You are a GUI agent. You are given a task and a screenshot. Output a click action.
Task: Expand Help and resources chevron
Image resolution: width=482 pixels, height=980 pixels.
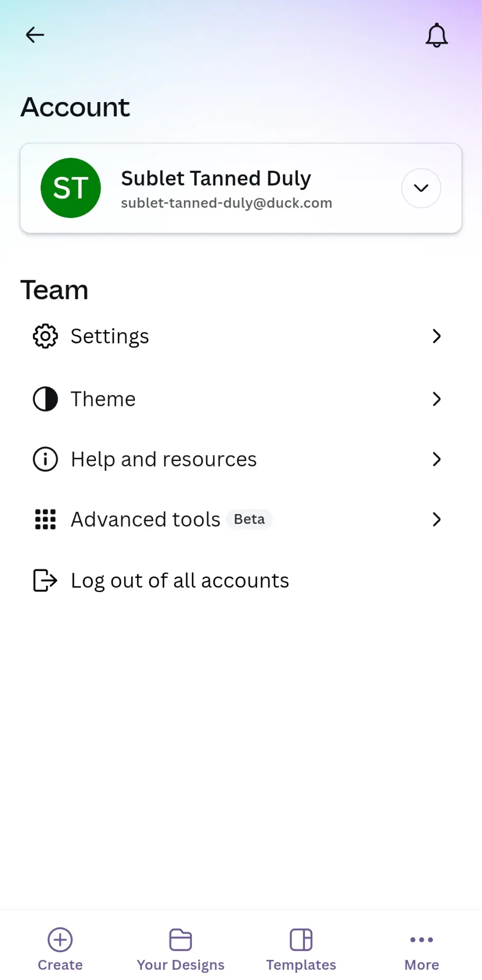[x=437, y=459]
